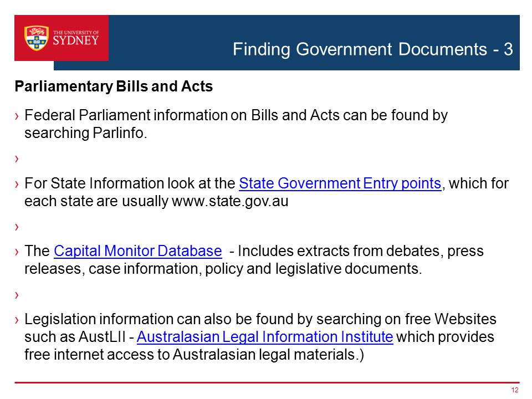
Task: Click the text www.state.gov.au
Action: coord(230,201)
